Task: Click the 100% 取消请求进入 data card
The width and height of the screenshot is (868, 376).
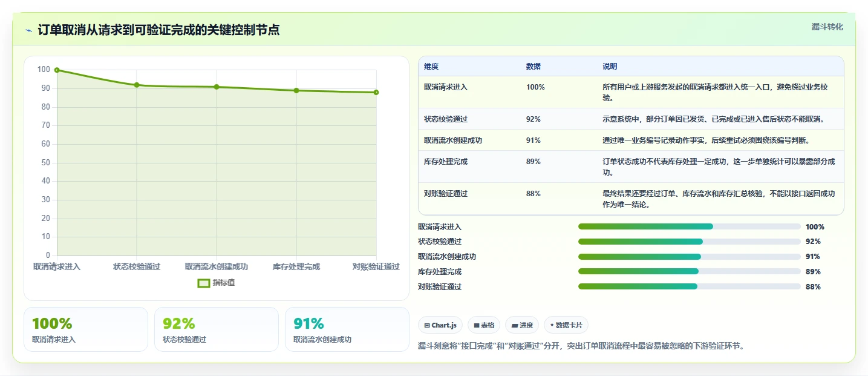Action: [x=86, y=329]
